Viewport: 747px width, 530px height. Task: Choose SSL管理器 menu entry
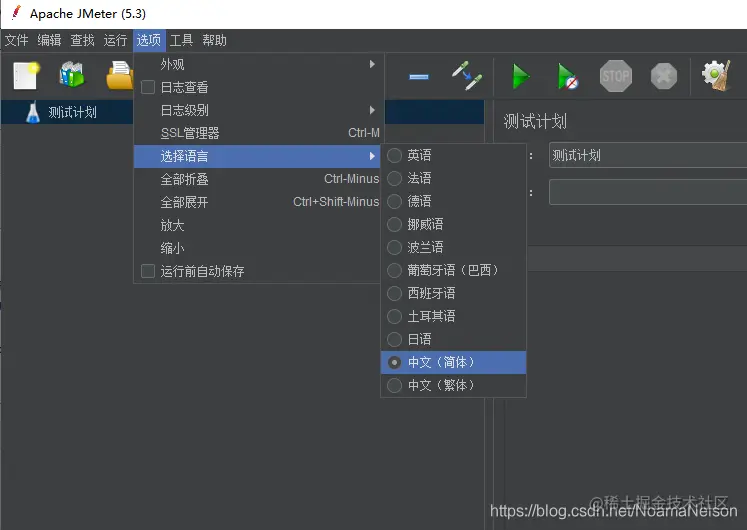coord(257,133)
